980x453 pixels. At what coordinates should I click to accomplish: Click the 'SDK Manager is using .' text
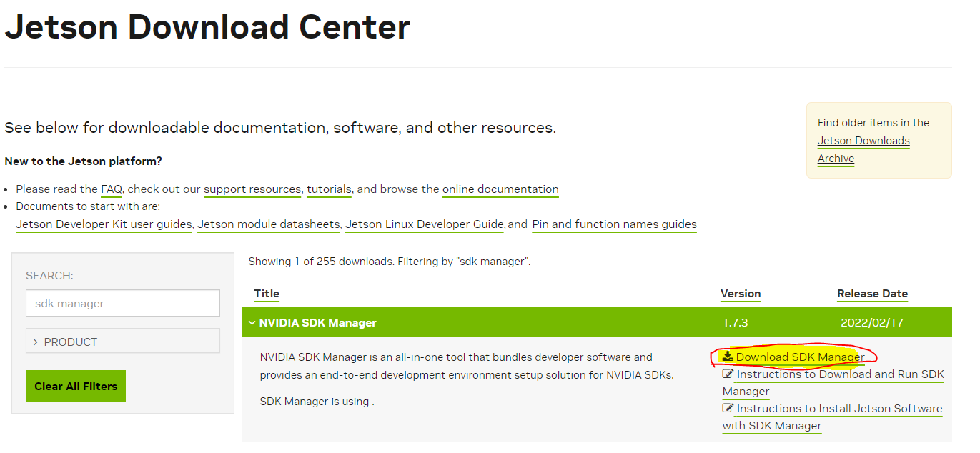317,402
